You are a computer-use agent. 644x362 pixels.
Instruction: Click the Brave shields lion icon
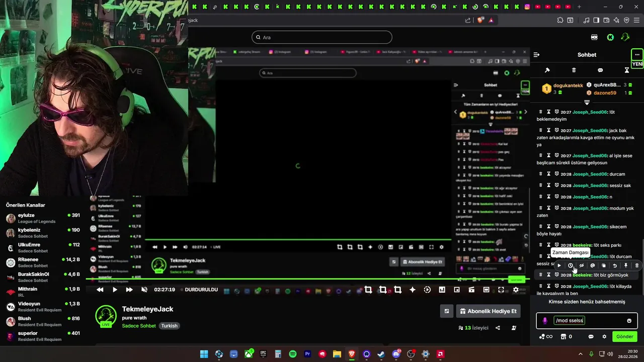coord(480,20)
